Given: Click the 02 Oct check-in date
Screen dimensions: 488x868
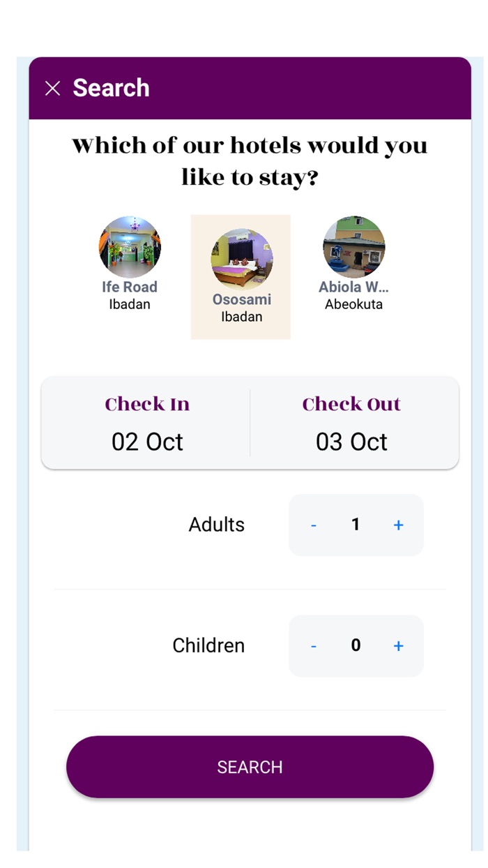Looking at the screenshot, I should click(147, 442).
